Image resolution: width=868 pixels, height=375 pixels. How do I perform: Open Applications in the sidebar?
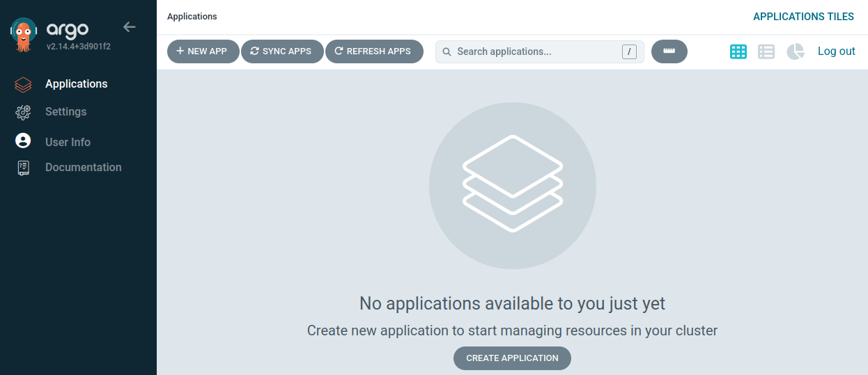[x=78, y=84]
